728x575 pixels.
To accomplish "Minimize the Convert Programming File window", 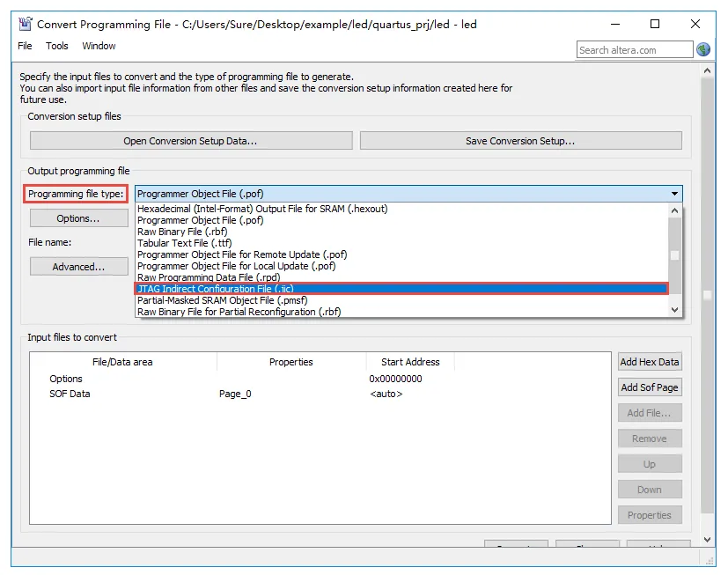I will [x=615, y=24].
